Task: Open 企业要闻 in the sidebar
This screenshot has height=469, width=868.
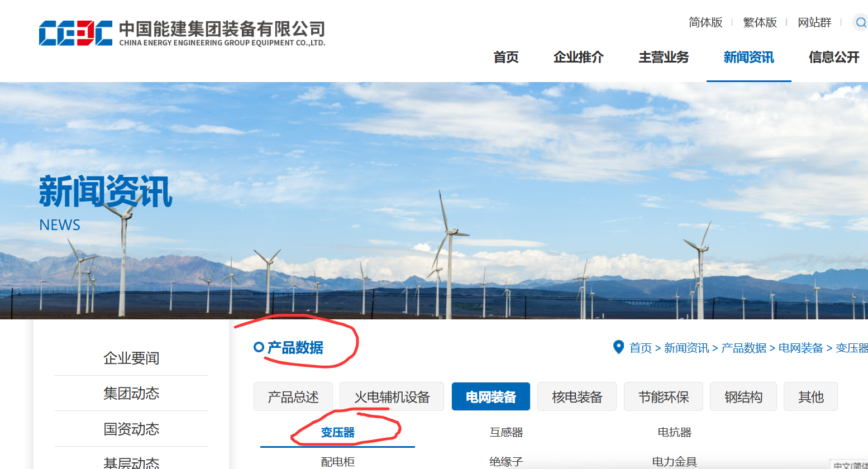Action: (131, 358)
